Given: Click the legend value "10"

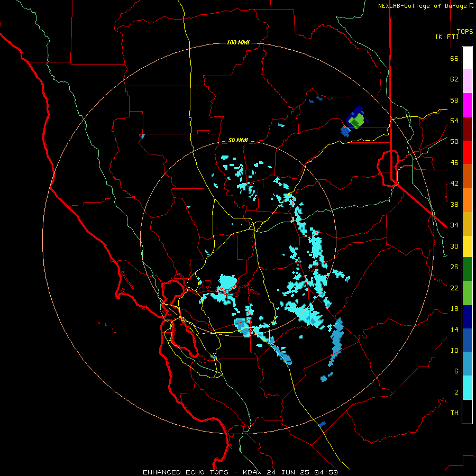Looking at the screenshot, I should pyautogui.click(x=454, y=350).
